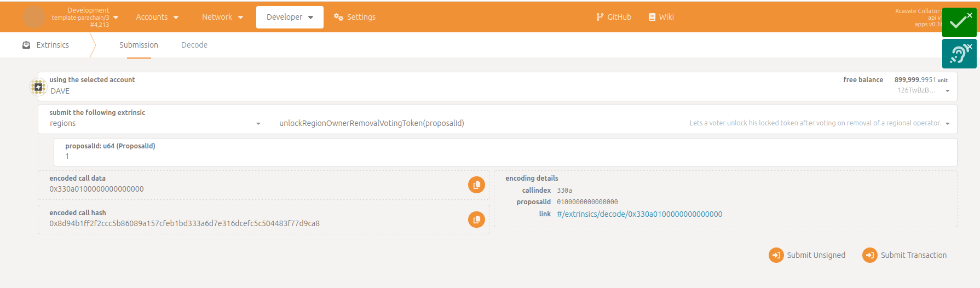Click the GitHub fork icon
980x288 pixels.
[x=600, y=17]
